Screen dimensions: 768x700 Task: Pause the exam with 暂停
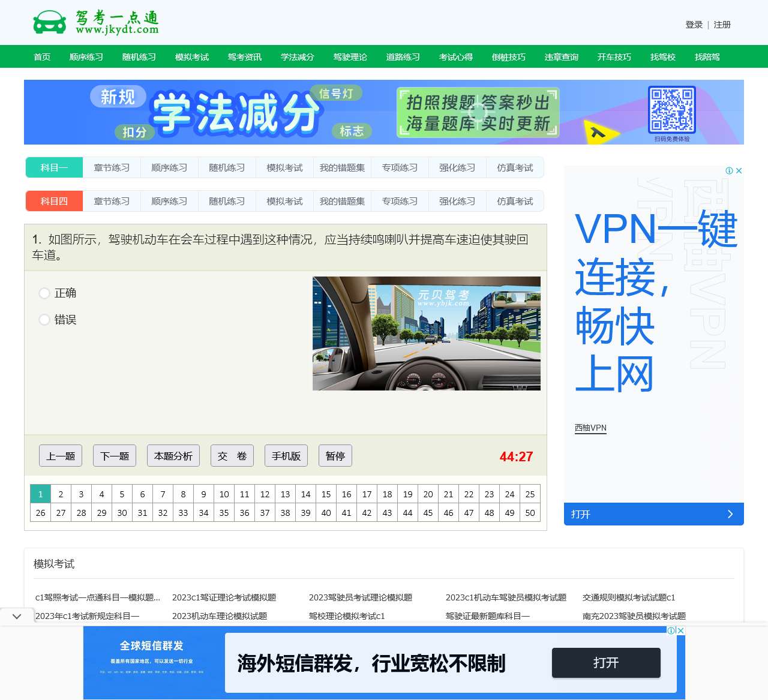(x=335, y=455)
